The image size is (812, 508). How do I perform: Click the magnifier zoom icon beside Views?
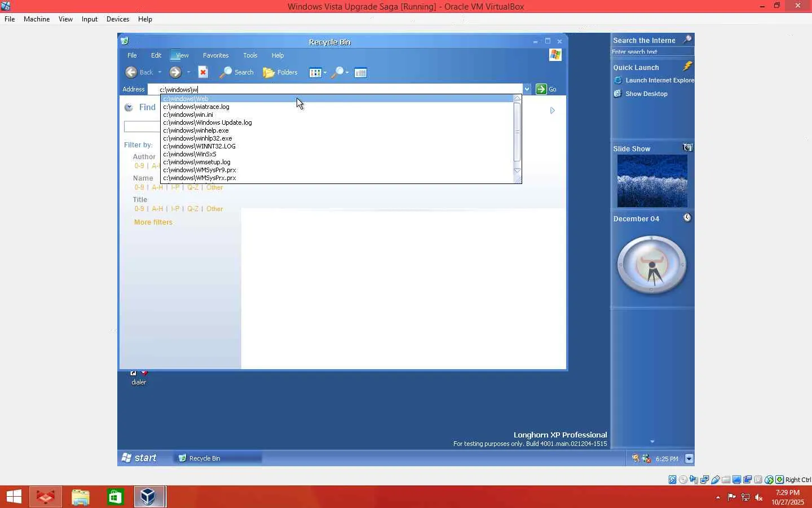pos(337,72)
